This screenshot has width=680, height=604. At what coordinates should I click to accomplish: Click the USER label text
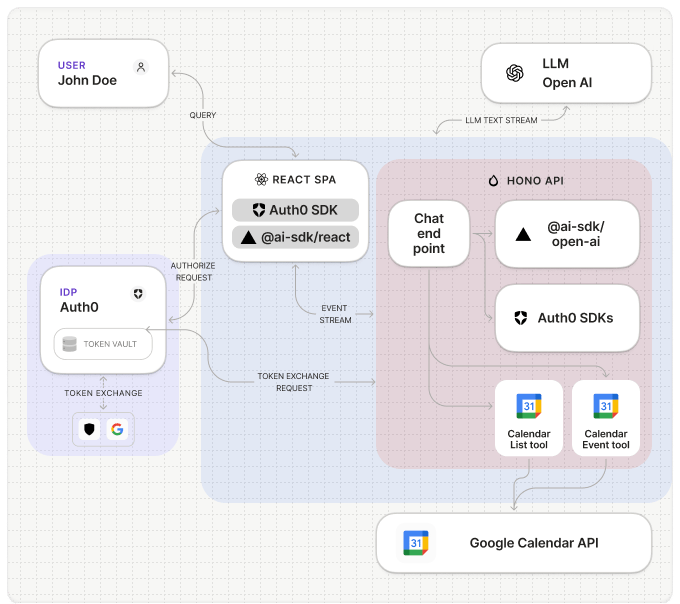pyautogui.click(x=72, y=65)
